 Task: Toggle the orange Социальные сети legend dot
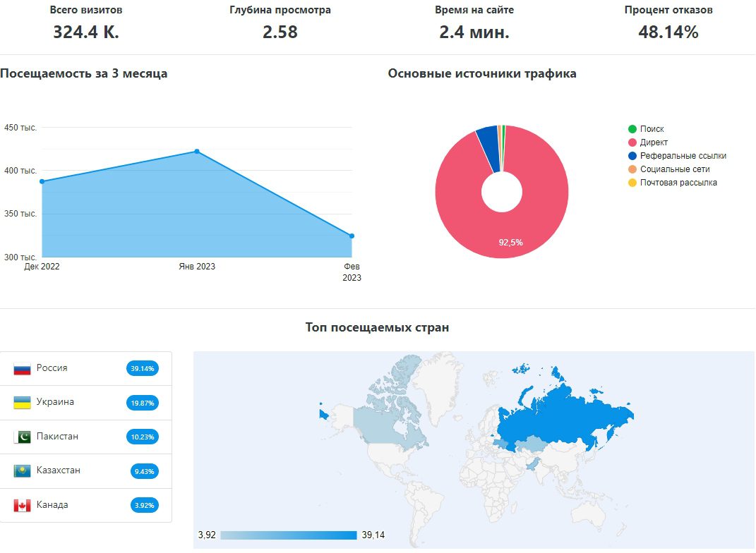632,169
